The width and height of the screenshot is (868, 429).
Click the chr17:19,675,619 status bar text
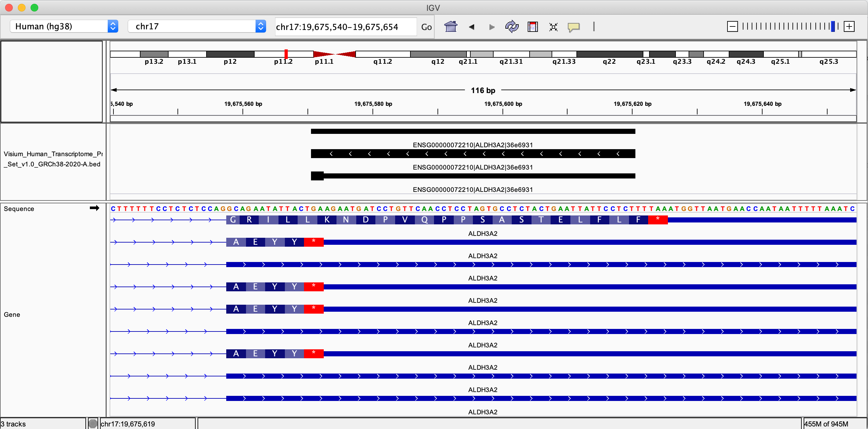[x=128, y=424]
